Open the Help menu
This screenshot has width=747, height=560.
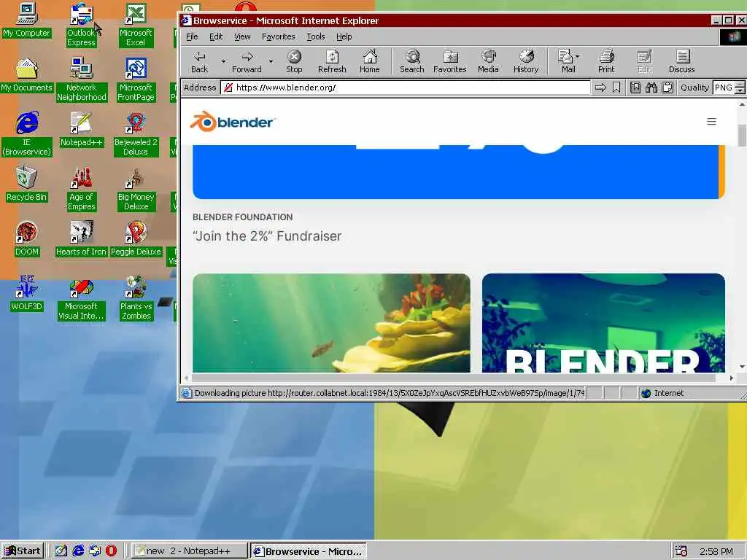[344, 36]
